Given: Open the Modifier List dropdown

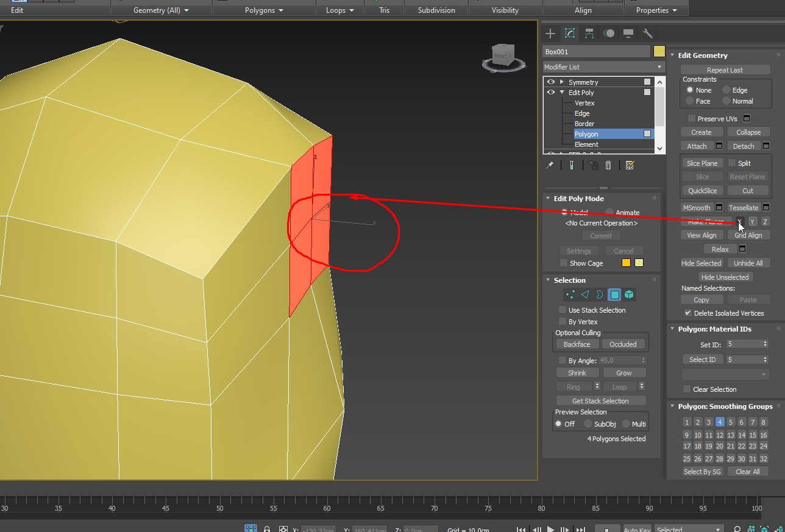Looking at the screenshot, I should click(x=602, y=67).
